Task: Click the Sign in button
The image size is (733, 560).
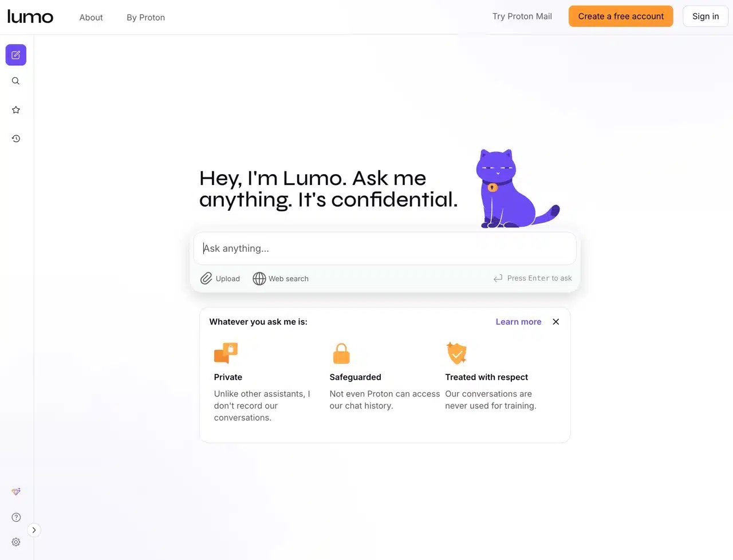Action: coord(706,16)
